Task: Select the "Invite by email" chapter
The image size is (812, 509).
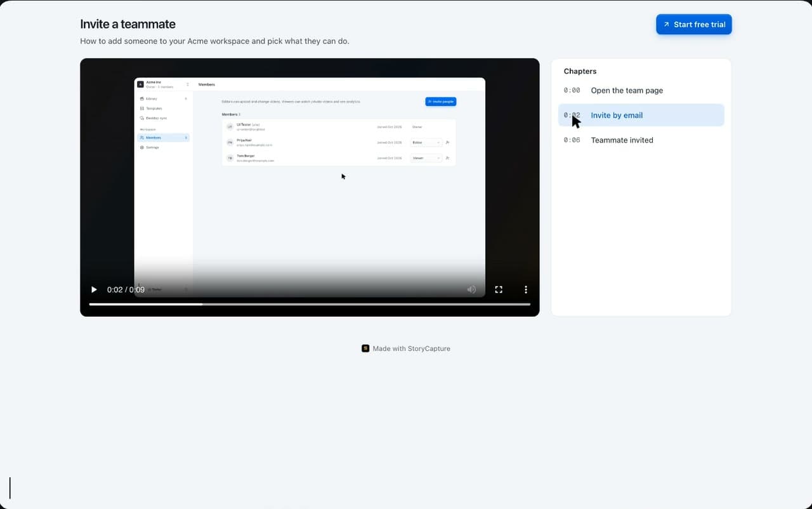Action: (x=641, y=115)
